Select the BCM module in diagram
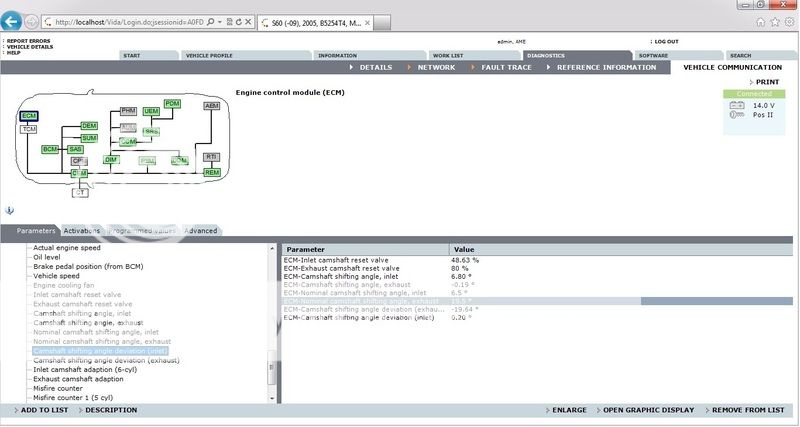Screen dimensions: 800x427 [50, 149]
